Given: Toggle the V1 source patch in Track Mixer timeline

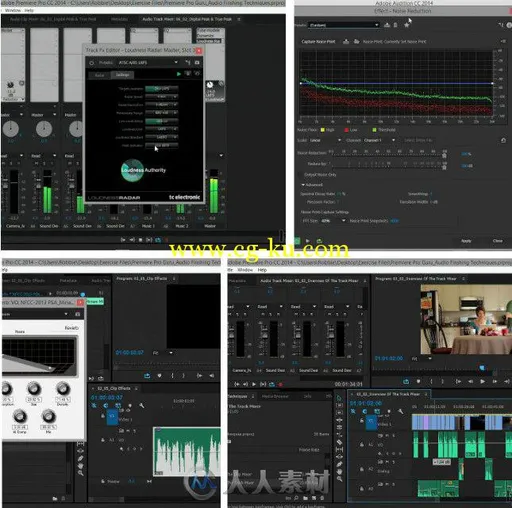Looking at the screenshot, I should click(x=371, y=423).
